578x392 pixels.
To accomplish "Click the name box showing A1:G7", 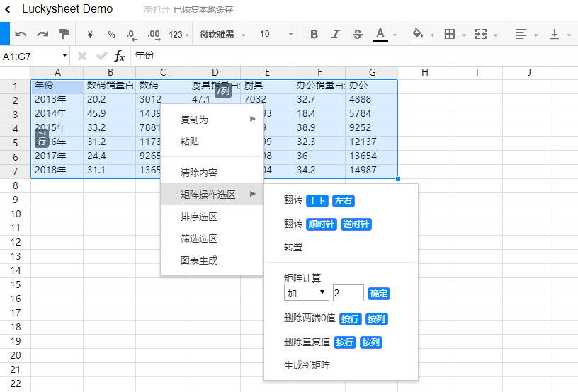I will [x=30, y=57].
